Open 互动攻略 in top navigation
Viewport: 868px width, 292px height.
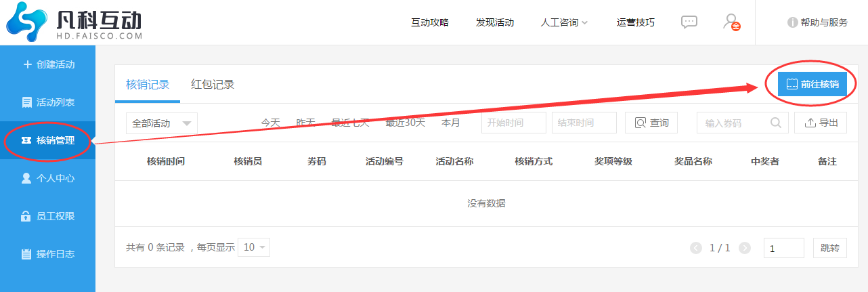[430, 22]
